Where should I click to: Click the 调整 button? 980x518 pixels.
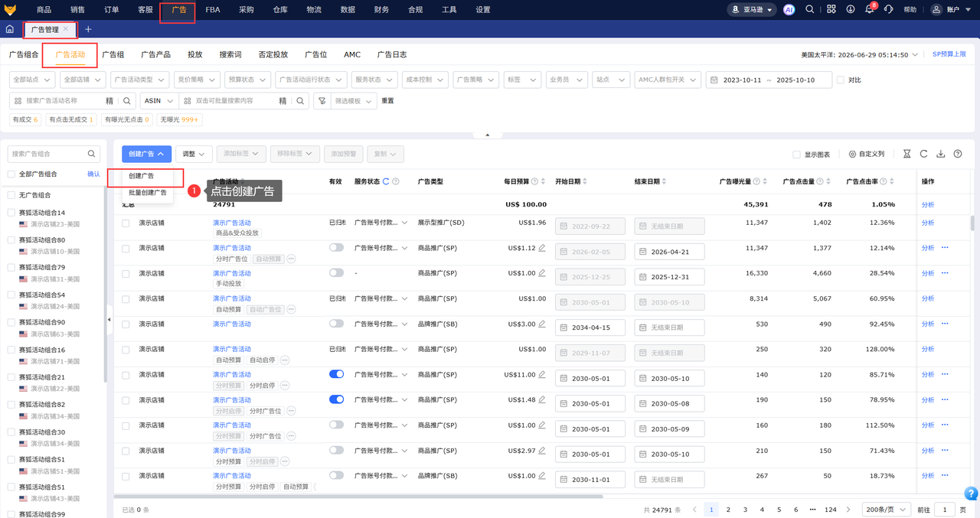tap(194, 154)
